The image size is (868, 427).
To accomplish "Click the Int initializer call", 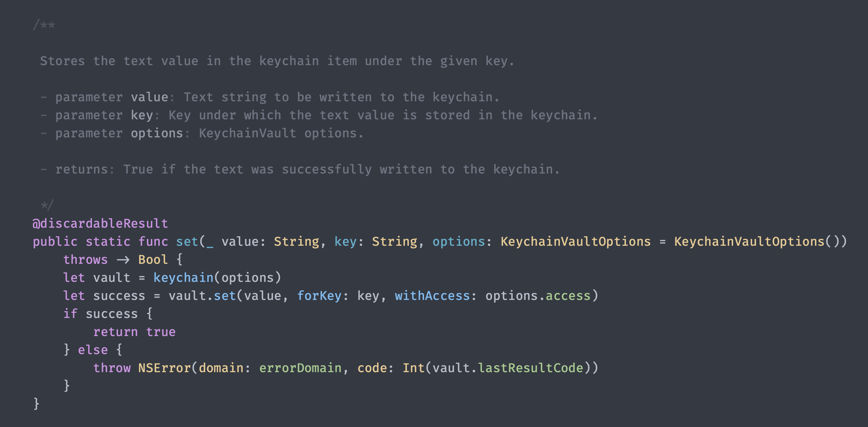I will (413, 368).
